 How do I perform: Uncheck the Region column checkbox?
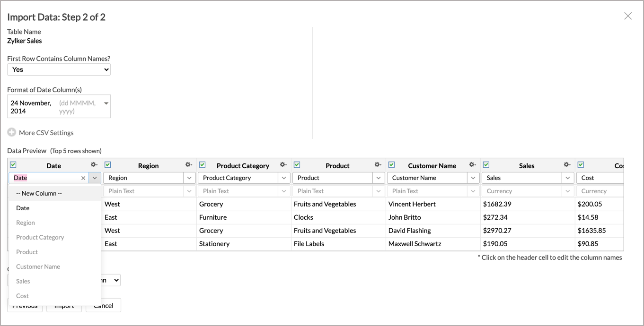108,165
